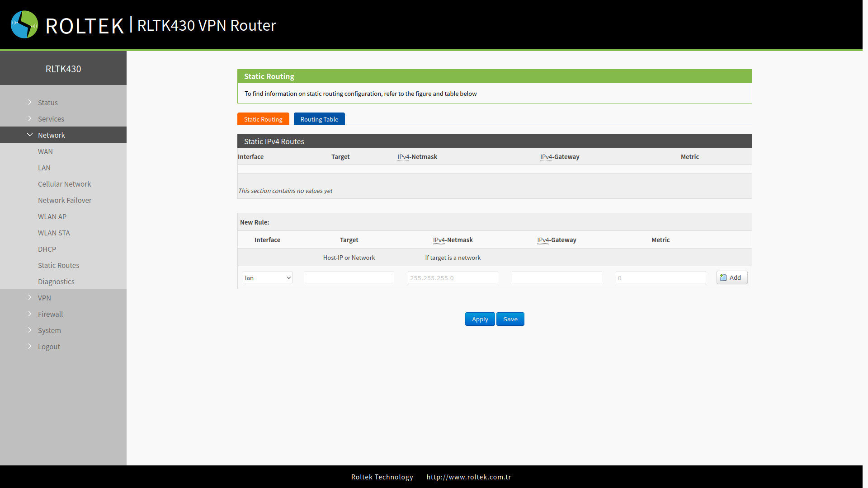This screenshot has width=868, height=488.
Task: Click the IPv4-Gateway column header in routes table
Action: pos(560,157)
